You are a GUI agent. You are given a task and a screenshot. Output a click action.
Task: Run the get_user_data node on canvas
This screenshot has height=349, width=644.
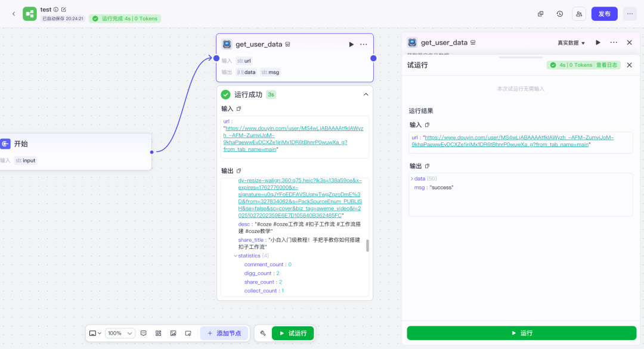(351, 44)
